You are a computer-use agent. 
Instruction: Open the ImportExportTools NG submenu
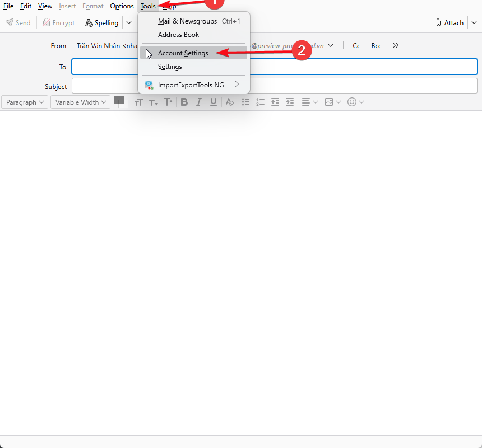tap(191, 85)
